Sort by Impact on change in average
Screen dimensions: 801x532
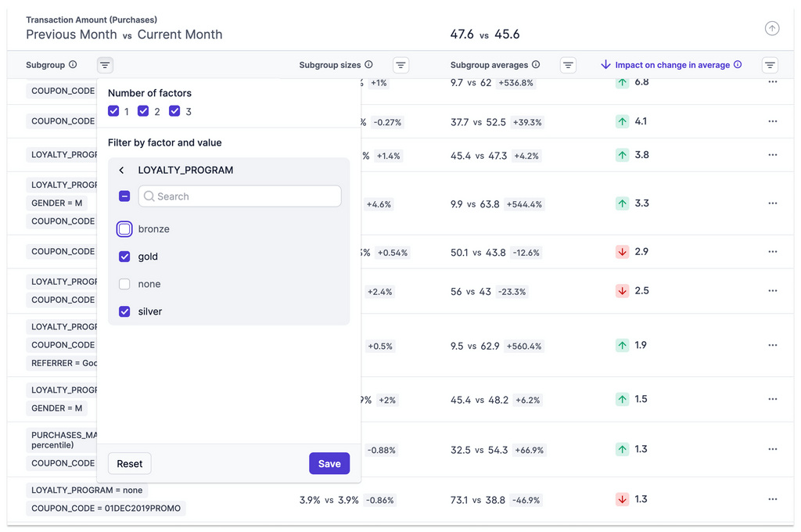pyautogui.click(x=672, y=65)
